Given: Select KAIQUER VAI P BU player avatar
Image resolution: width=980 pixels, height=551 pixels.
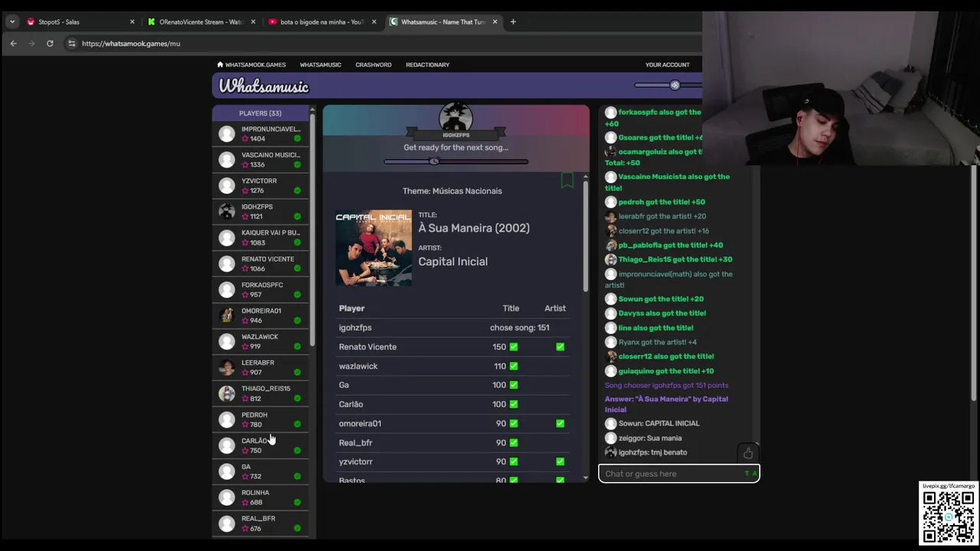Looking at the screenshot, I should click(x=227, y=237).
